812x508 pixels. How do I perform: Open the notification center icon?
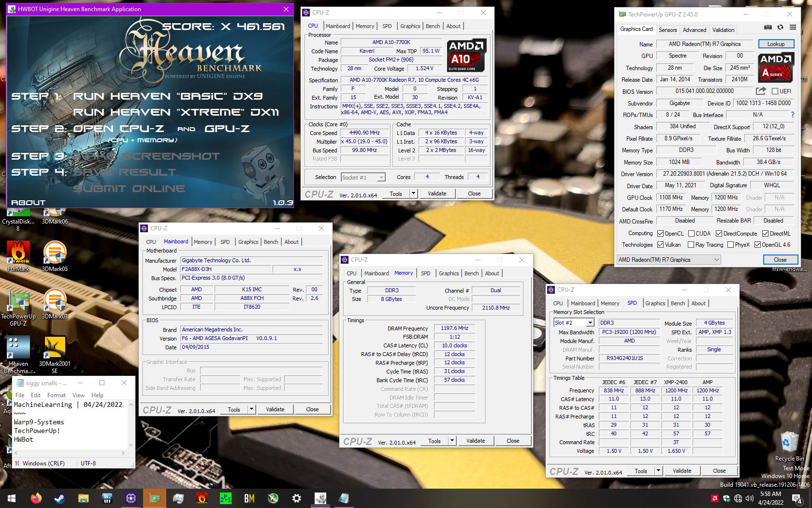[797, 498]
